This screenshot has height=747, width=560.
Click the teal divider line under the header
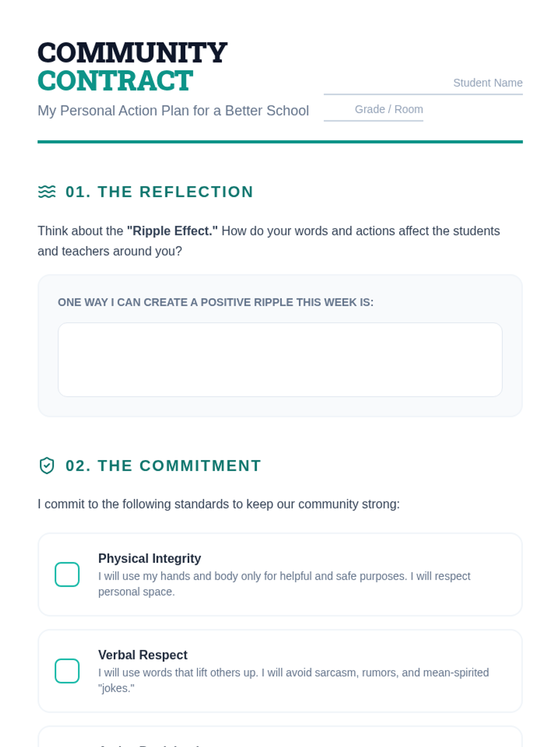280,142
